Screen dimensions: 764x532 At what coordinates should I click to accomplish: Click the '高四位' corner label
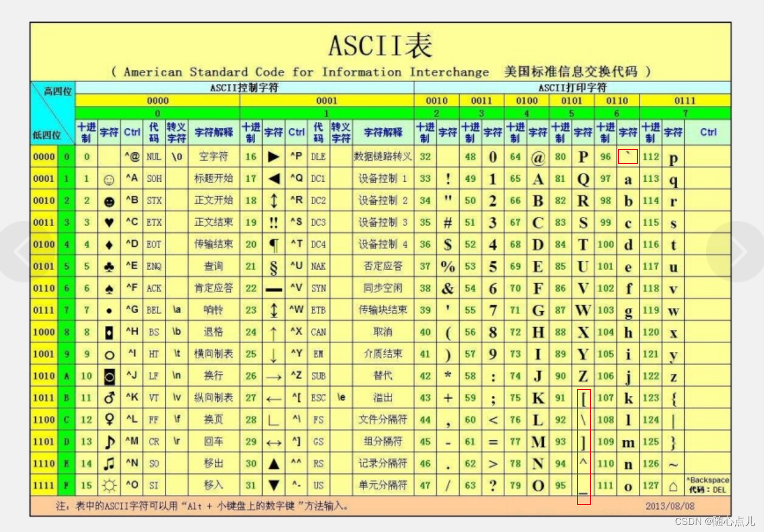point(58,91)
